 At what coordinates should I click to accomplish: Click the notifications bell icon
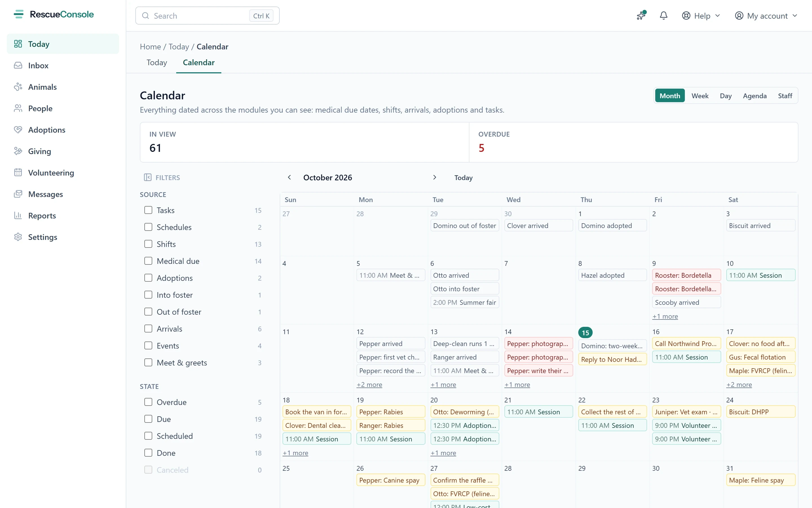click(663, 16)
